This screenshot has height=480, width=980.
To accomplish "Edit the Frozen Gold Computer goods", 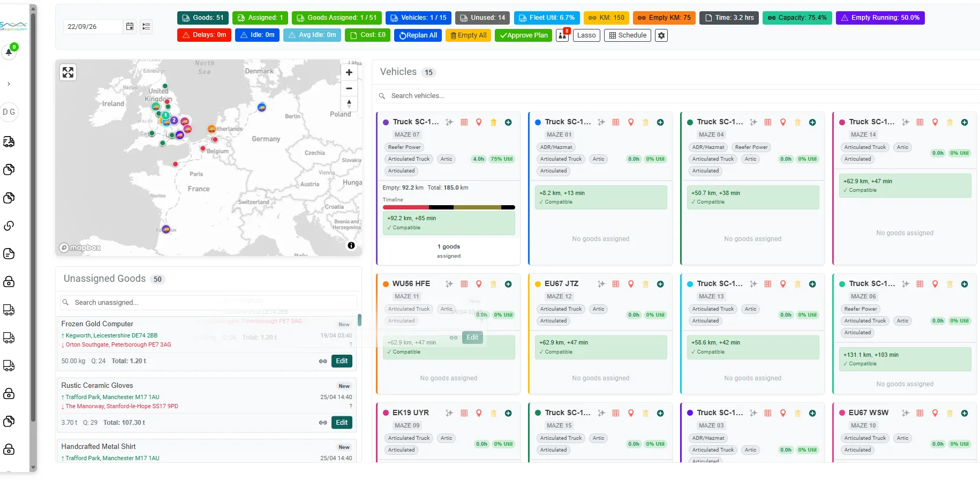I will tap(342, 361).
